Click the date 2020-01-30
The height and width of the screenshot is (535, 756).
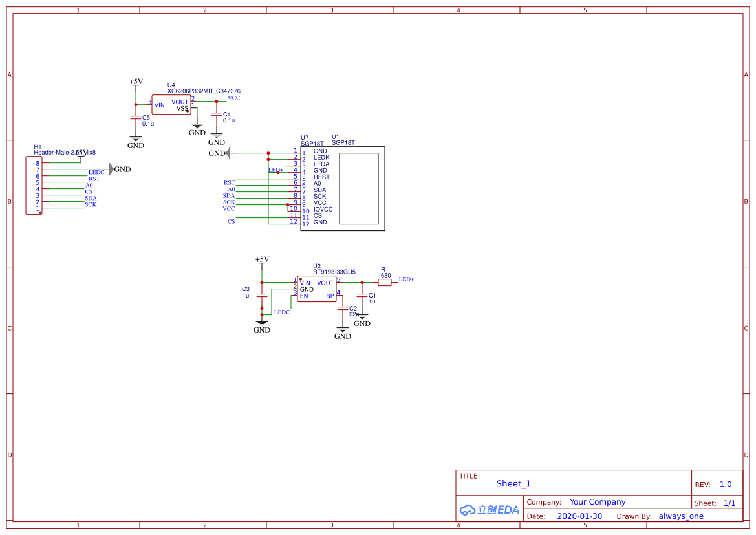click(579, 516)
